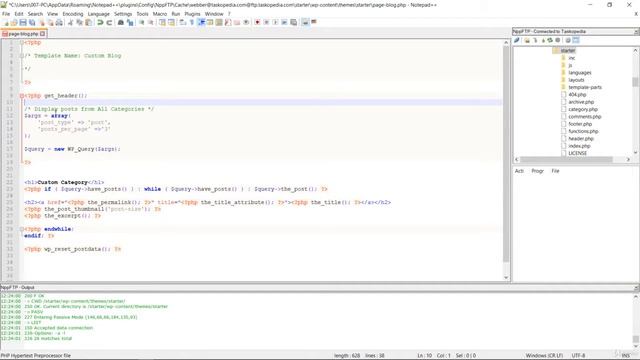Open the Macro menu
This screenshot has height=360, width=640.
[160, 14]
